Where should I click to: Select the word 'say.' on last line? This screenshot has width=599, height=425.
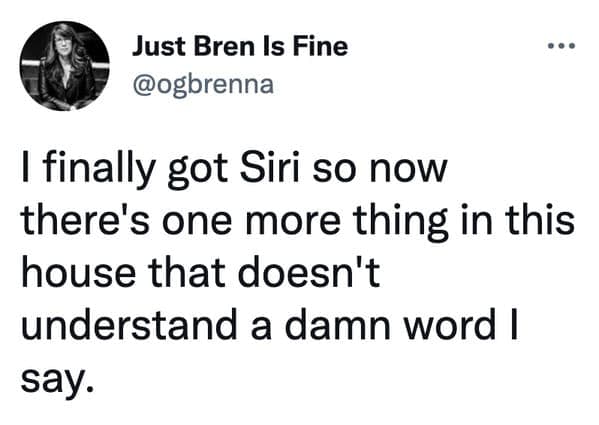[57, 380]
